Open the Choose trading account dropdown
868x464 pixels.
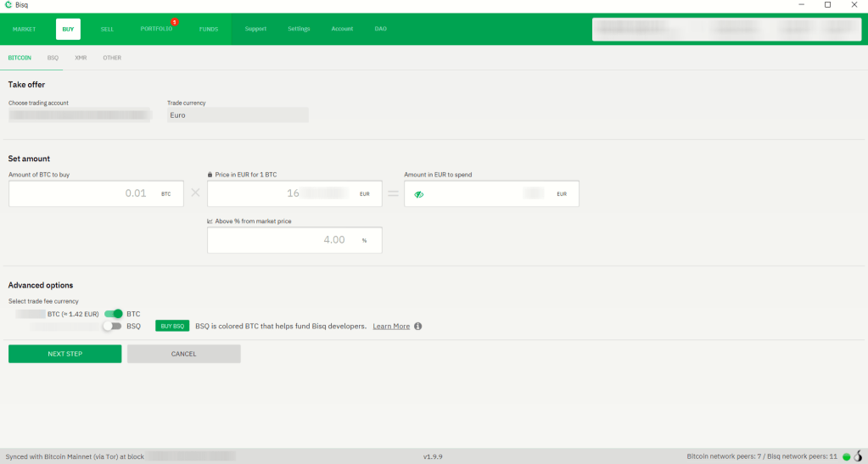pos(80,115)
